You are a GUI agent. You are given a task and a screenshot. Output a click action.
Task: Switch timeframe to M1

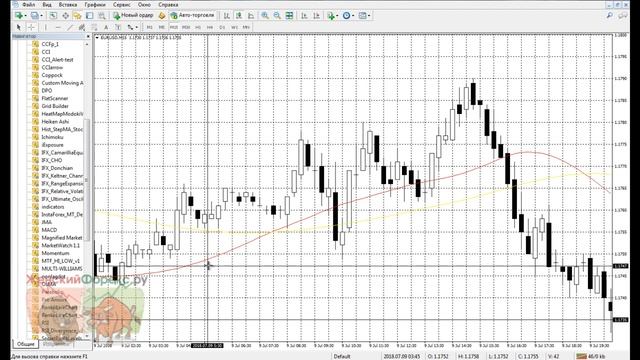[x=149, y=27]
